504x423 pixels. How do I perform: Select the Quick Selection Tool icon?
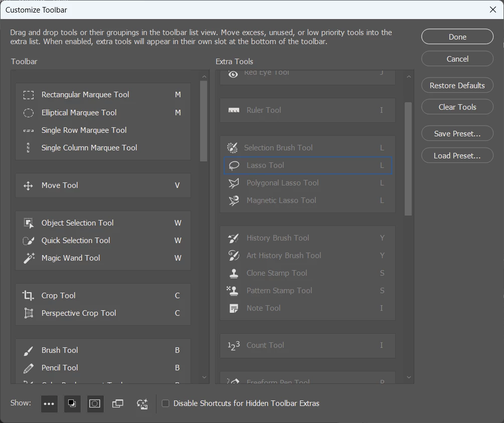[x=28, y=241]
